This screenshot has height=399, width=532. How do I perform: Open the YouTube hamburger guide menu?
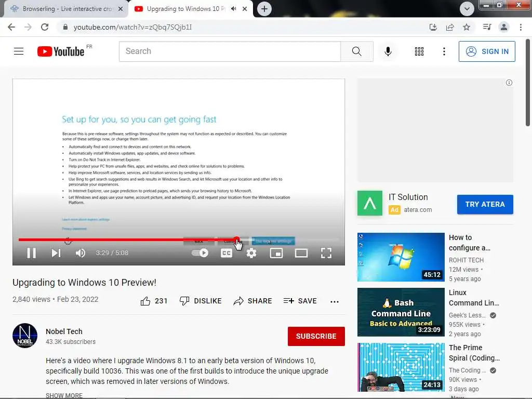coord(19,51)
